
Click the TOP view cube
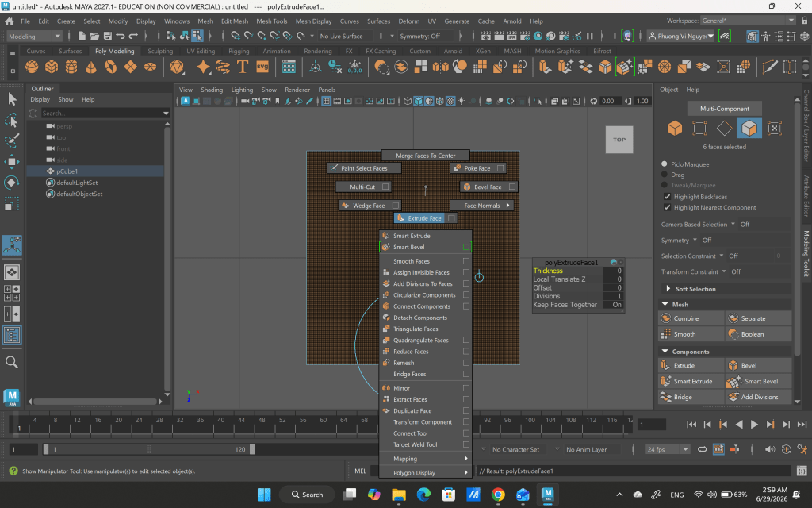pos(619,140)
